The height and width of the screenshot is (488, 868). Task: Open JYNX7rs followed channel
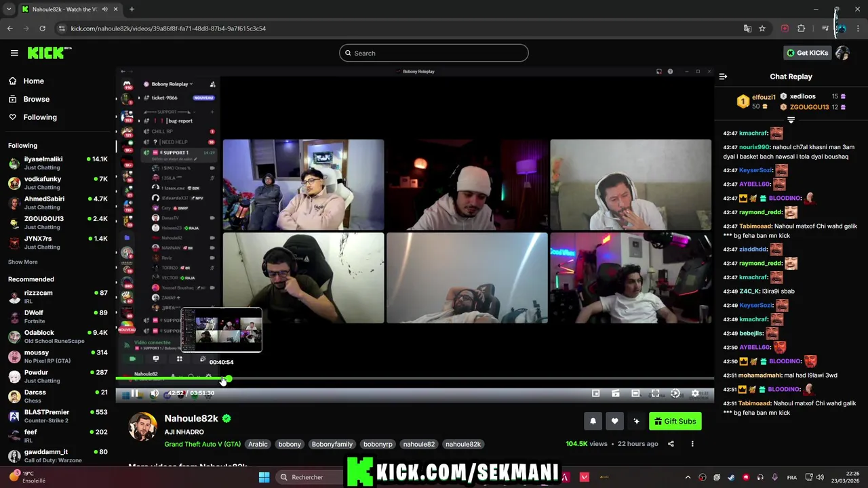point(58,243)
